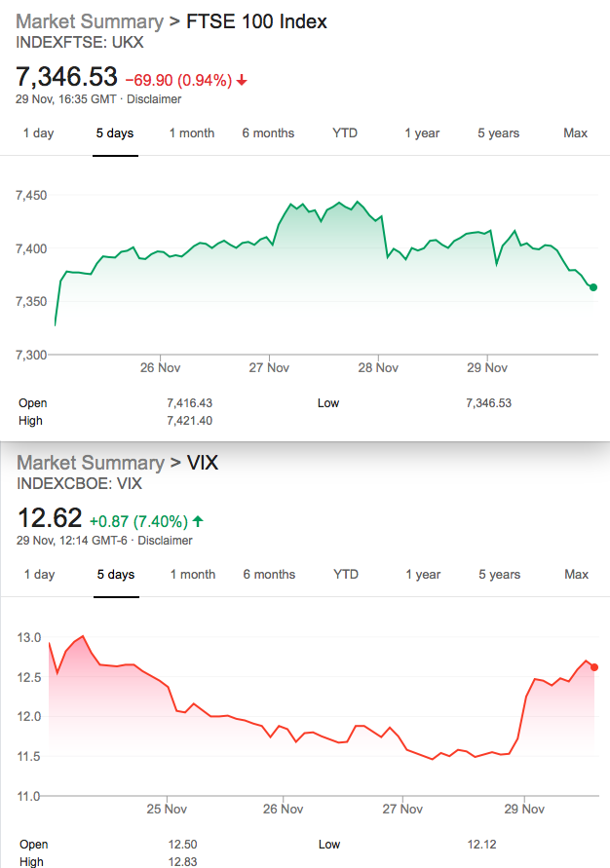The image size is (610, 868).
Task: Click the 26 Nov marker on VIX chart
Action: point(283,809)
